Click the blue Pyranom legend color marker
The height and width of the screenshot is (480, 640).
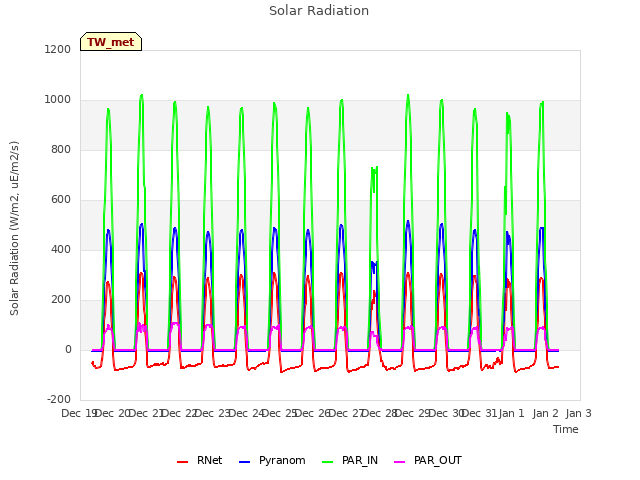point(244,462)
